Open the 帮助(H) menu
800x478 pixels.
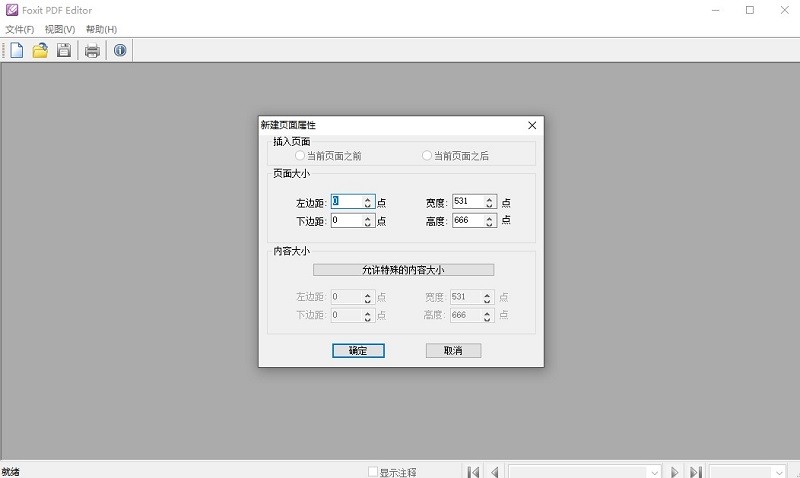click(101, 29)
